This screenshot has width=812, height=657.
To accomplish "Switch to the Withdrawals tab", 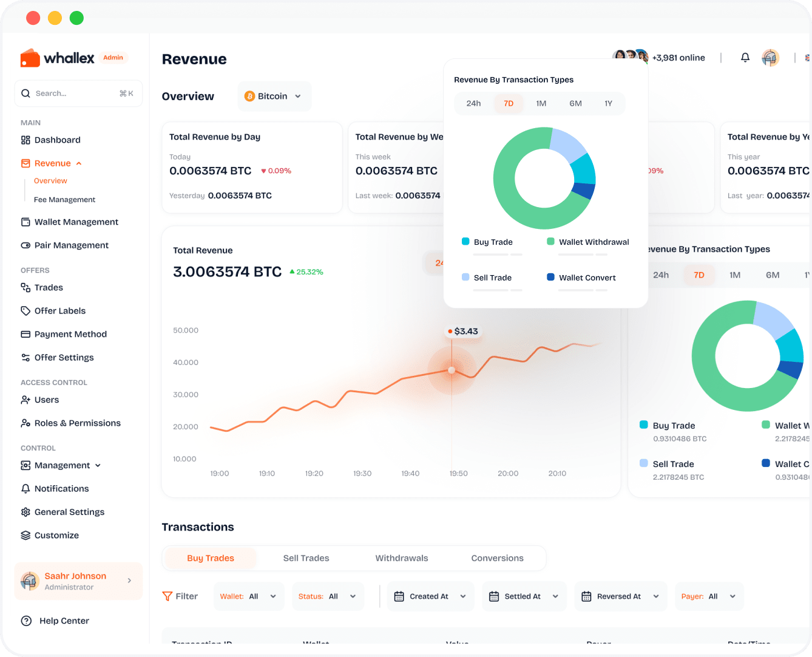I will pos(401,557).
